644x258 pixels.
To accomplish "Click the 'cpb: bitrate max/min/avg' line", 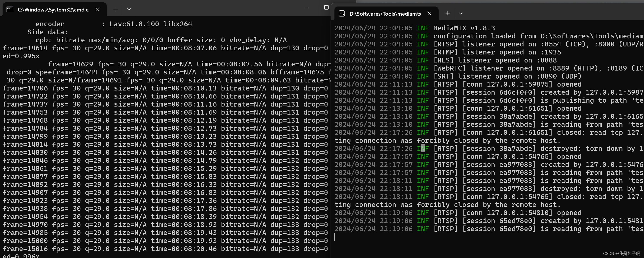I will 161,40.
